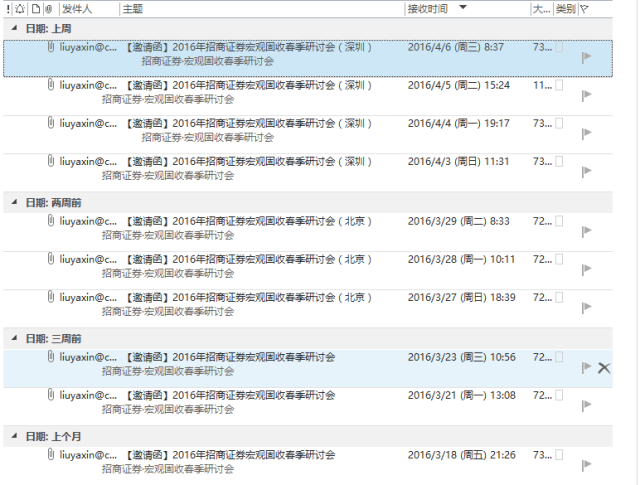
Task: Collapse the 日期: 两周前 group
Action: click(15, 202)
